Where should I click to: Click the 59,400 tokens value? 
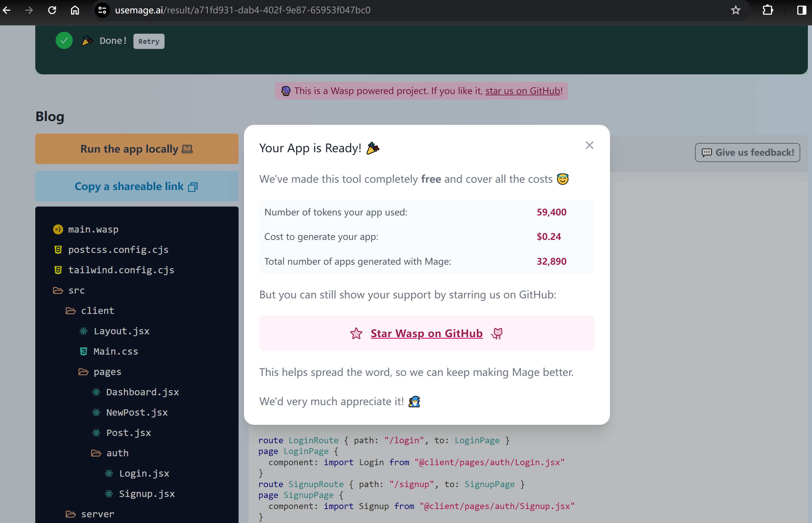pos(551,212)
